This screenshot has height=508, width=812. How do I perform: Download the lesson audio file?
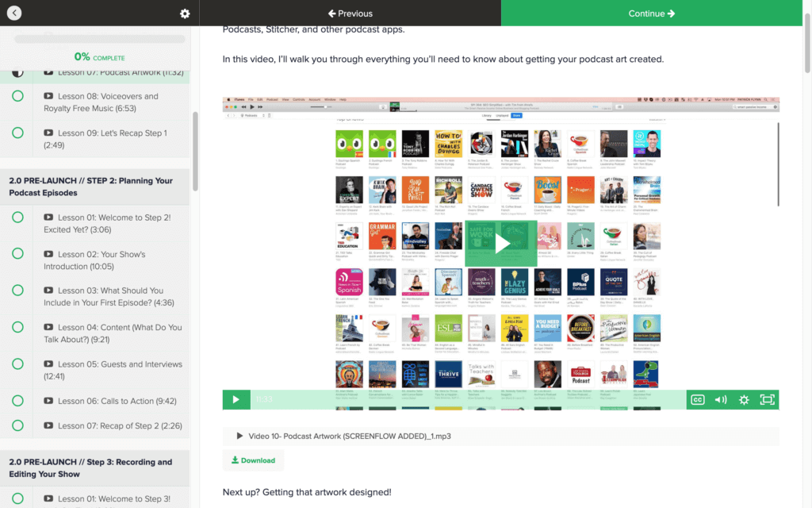click(x=253, y=460)
